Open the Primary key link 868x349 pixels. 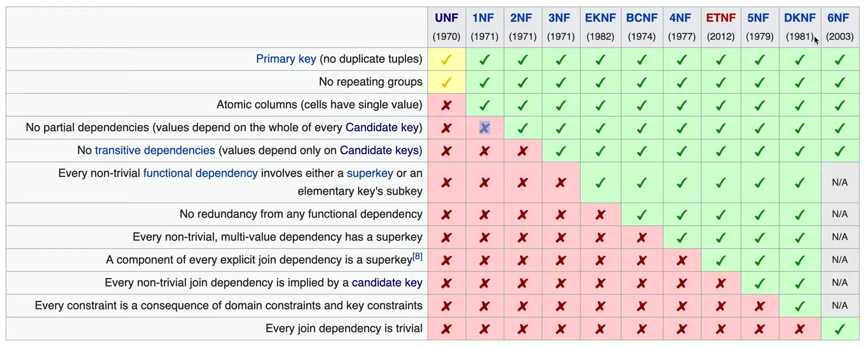click(x=286, y=59)
